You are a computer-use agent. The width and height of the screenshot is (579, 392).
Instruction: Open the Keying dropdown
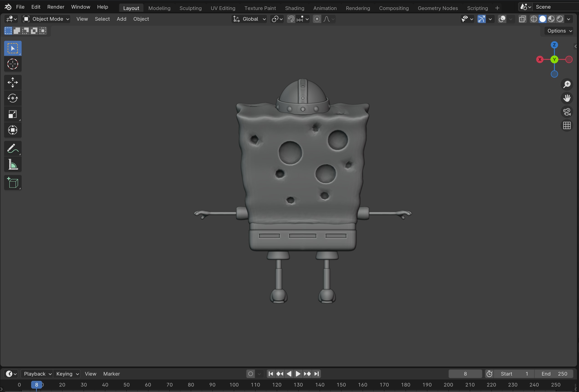point(67,374)
